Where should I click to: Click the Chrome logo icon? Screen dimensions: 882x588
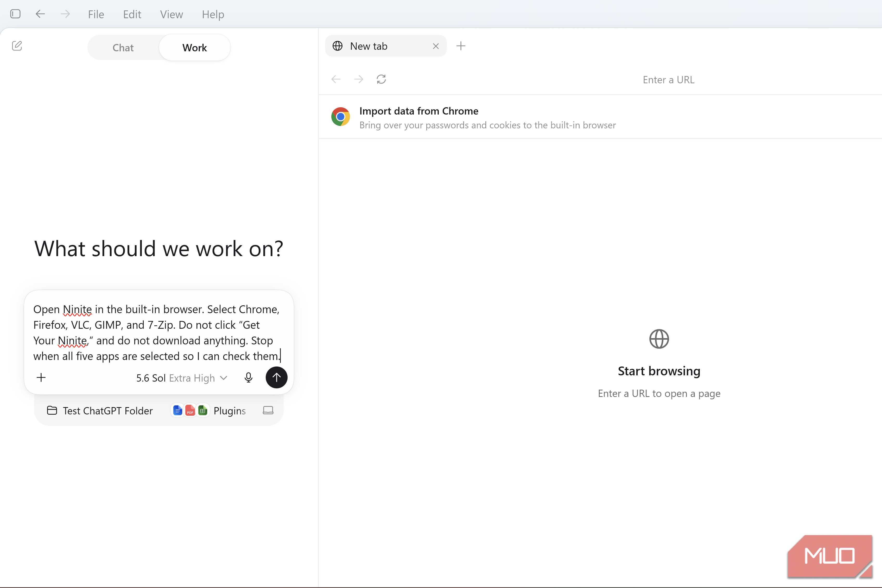click(x=340, y=117)
